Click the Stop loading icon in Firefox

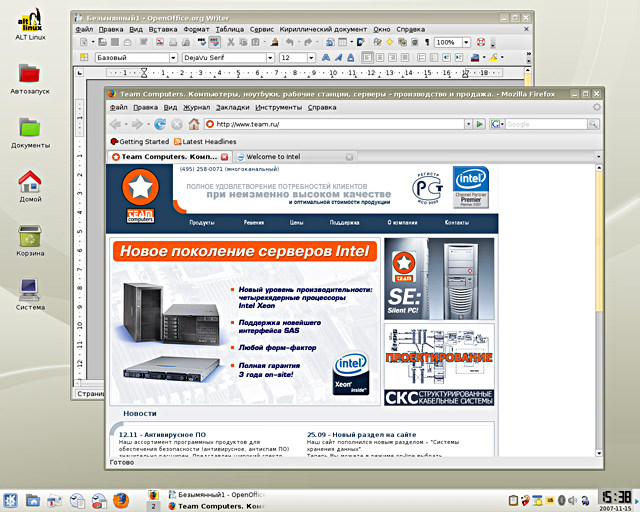click(x=177, y=124)
